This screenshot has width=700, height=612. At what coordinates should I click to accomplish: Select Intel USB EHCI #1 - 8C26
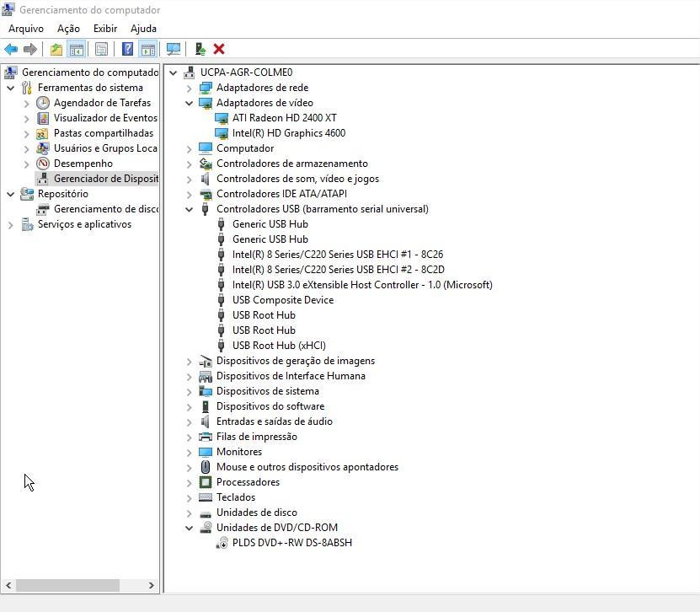coord(338,255)
